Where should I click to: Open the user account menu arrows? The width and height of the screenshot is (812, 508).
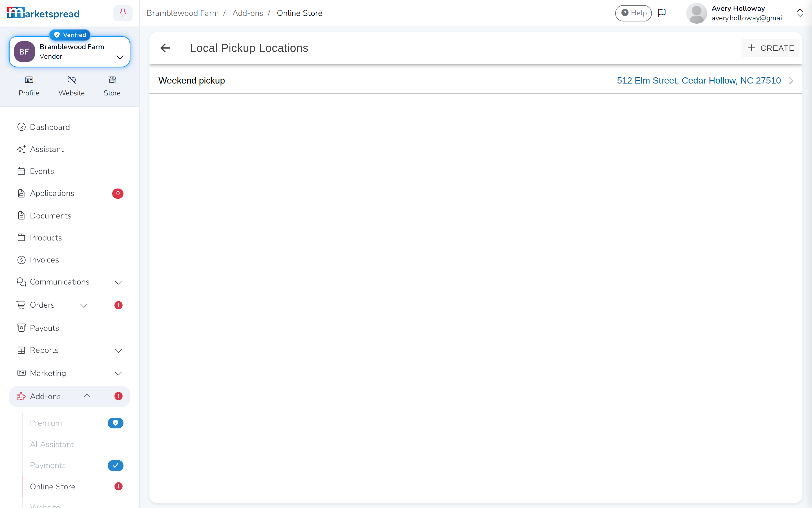click(x=800, y=13)
